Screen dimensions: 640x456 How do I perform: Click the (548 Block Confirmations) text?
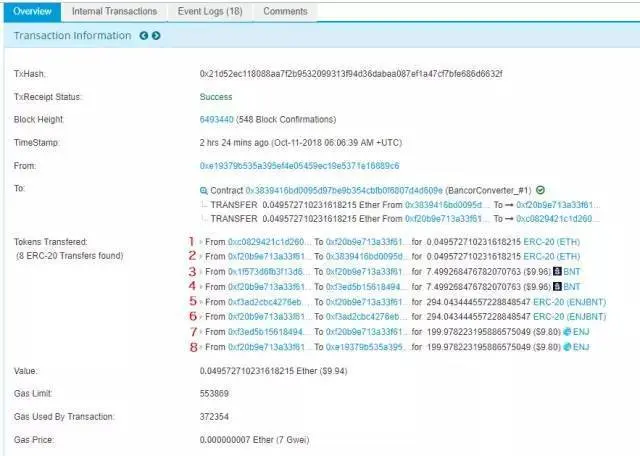click(286, 120)
